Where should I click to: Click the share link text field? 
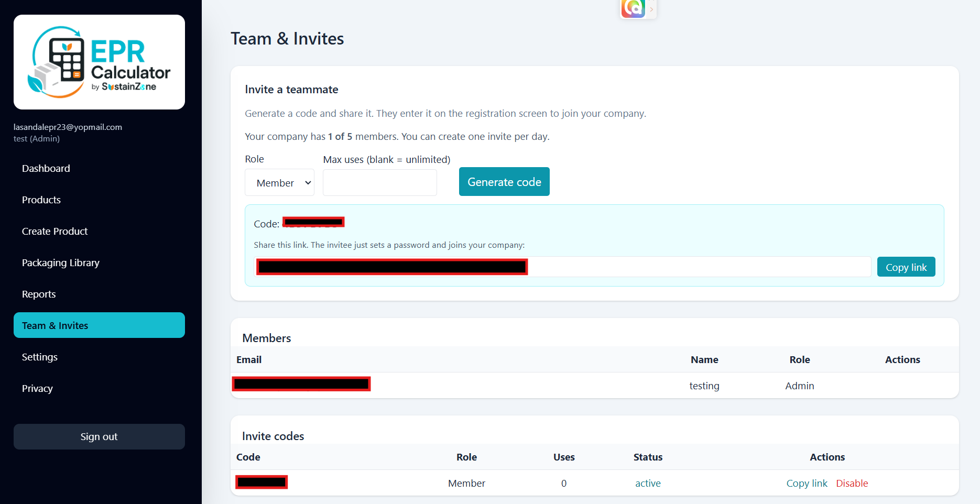point(562,267)
